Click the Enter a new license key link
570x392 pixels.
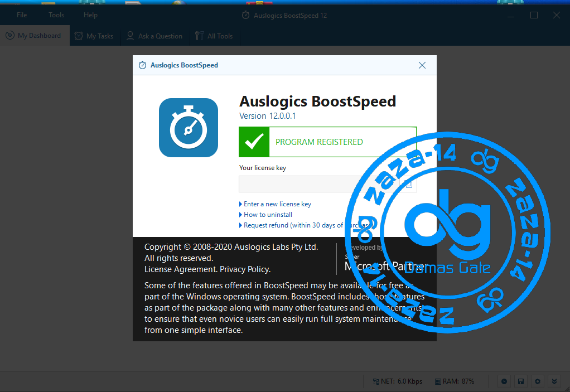[x=277, y=204]
